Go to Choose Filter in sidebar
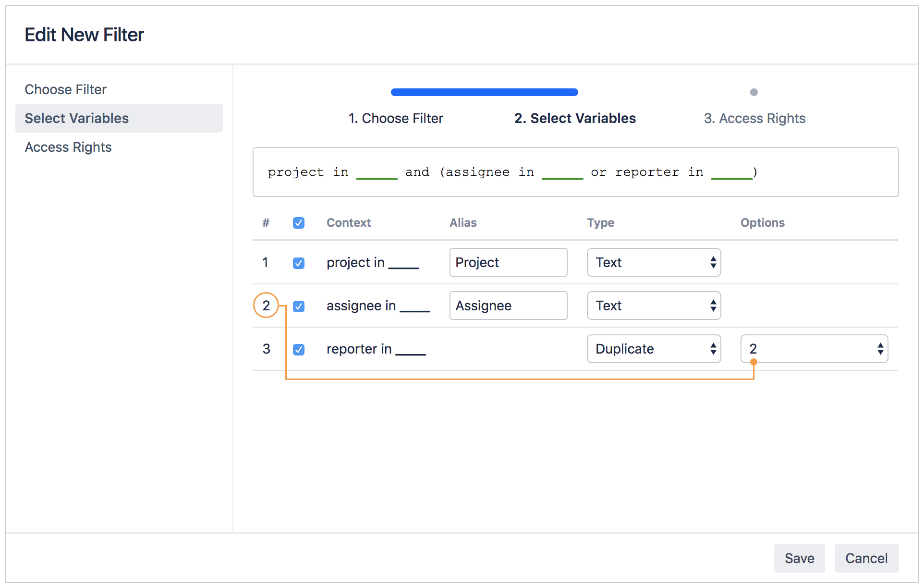924x588 pixels. tap(66, 89)
